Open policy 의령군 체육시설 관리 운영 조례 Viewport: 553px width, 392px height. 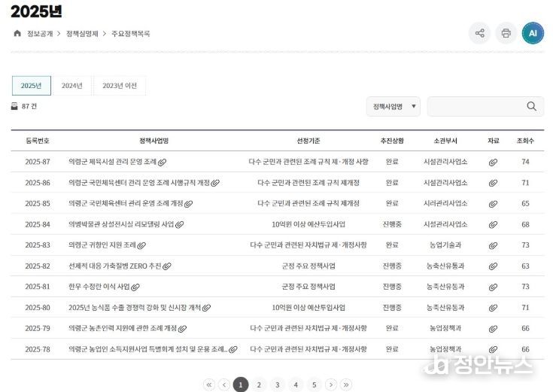coord(112,162)
